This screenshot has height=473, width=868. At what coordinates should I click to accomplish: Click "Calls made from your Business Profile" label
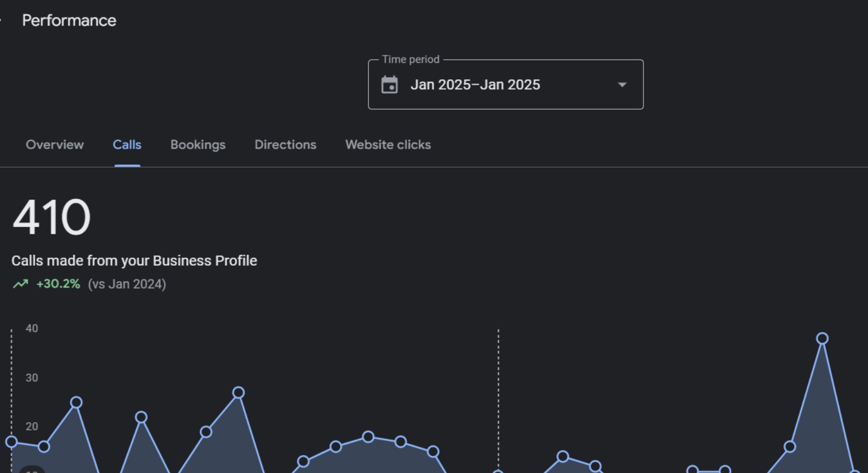134,261
